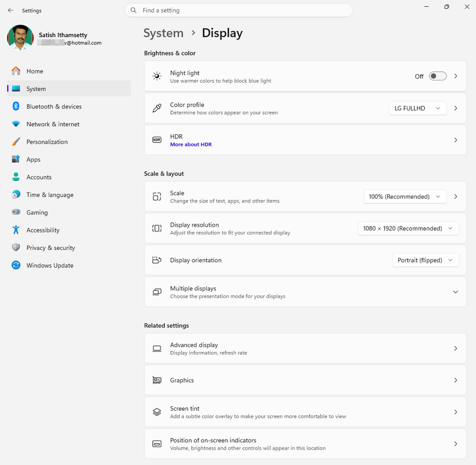This screenshot has width=476, height=465.
Task: Click the System breadcrumb link
Action: [x=163, y=33]
